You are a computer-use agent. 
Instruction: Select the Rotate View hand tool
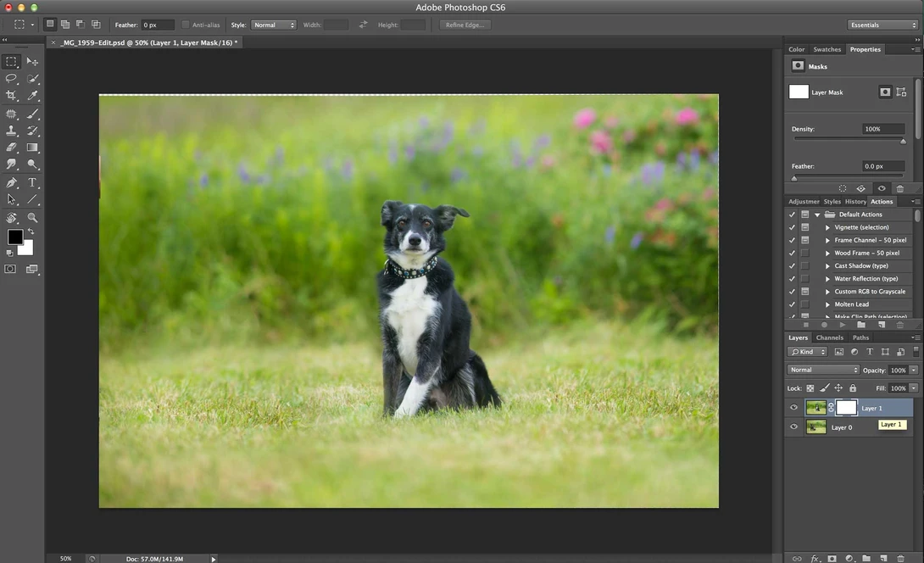(x=11, y=218)
